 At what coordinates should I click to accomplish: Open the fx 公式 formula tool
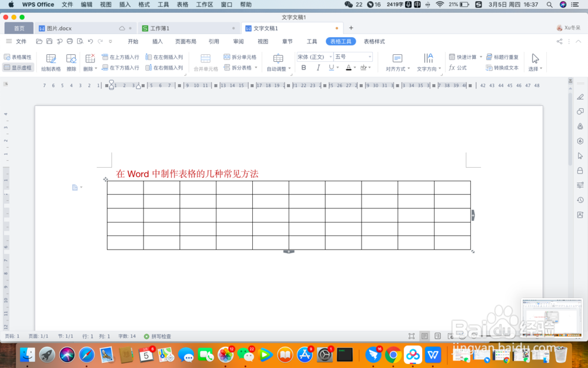(x=458, y=68)
